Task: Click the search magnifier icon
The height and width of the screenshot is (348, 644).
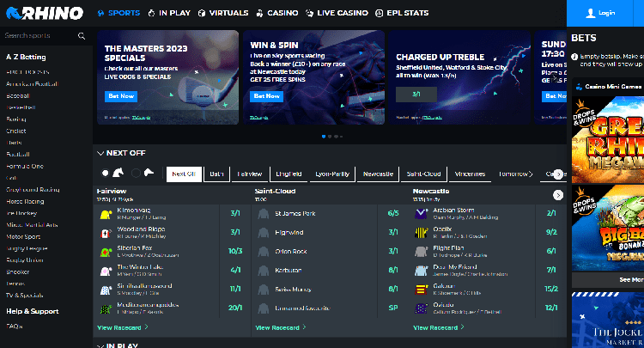Action: pyautogui.click(x=82, y=36)
